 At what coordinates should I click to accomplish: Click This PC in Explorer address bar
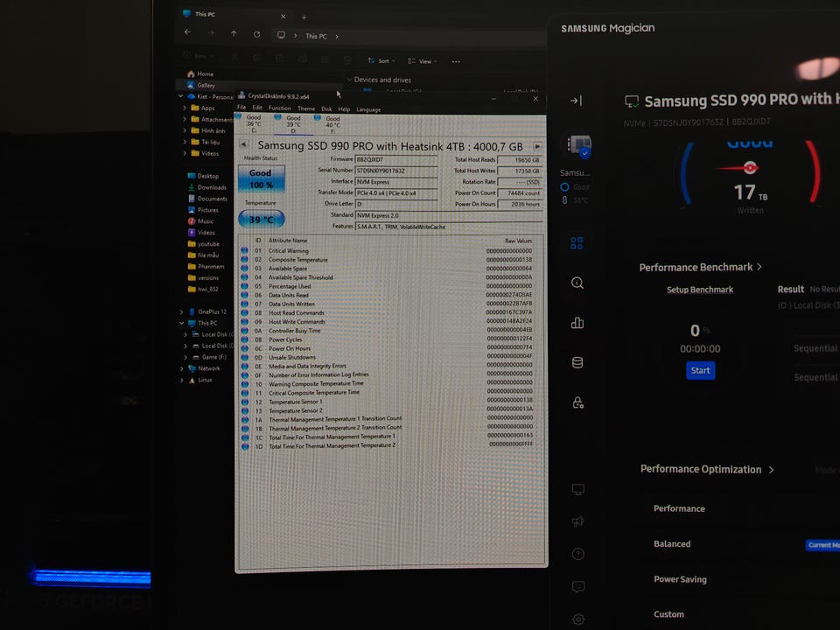point(316,36)
